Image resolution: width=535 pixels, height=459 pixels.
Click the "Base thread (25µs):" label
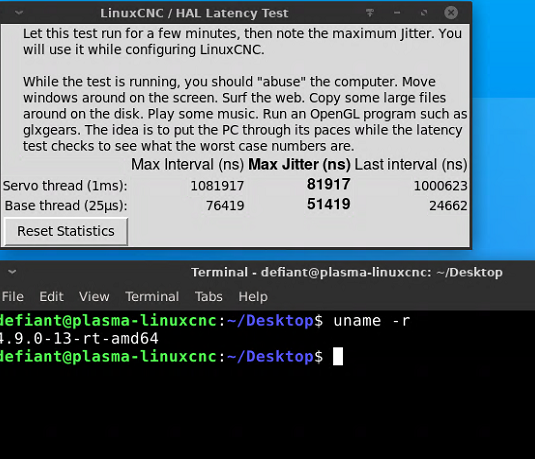click(x=66, y=206)
